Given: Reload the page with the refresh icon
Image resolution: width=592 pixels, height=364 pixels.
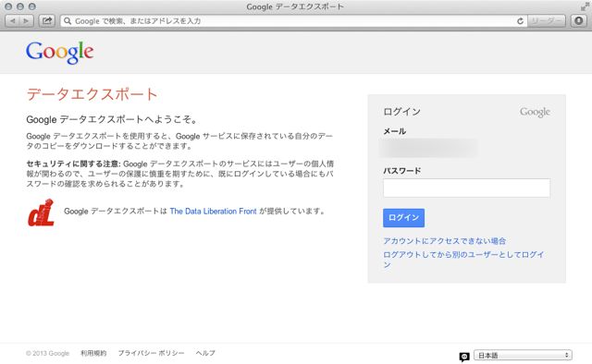Looking at the screenshot, I should point(520,21).
